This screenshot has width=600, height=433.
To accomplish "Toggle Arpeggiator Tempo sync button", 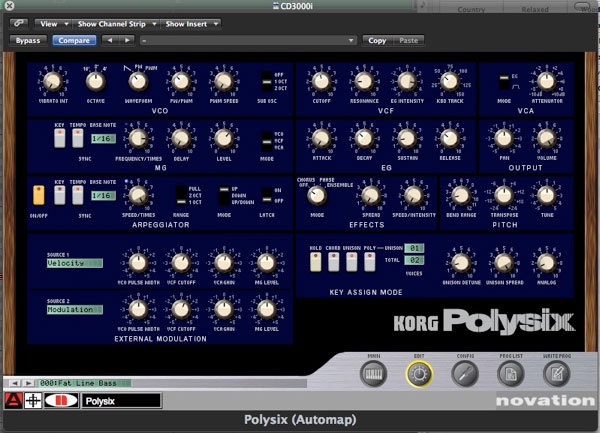I will point(78,195).
